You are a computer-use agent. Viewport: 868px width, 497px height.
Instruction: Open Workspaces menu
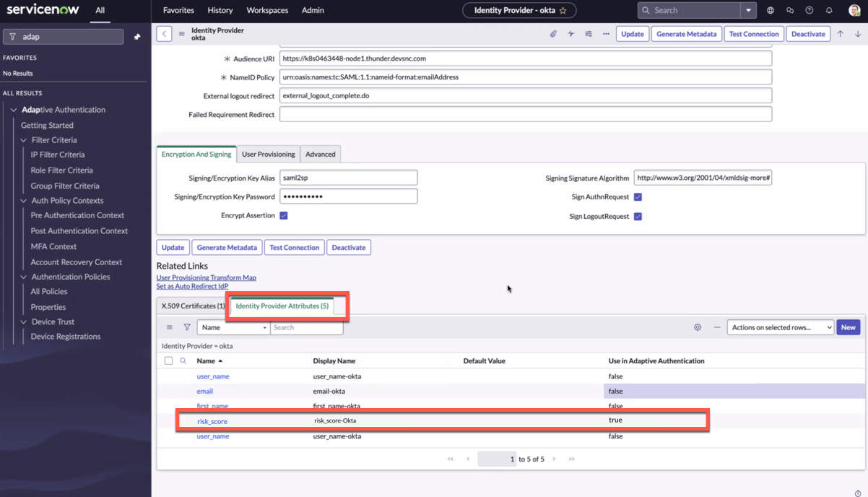click(267, 11)
